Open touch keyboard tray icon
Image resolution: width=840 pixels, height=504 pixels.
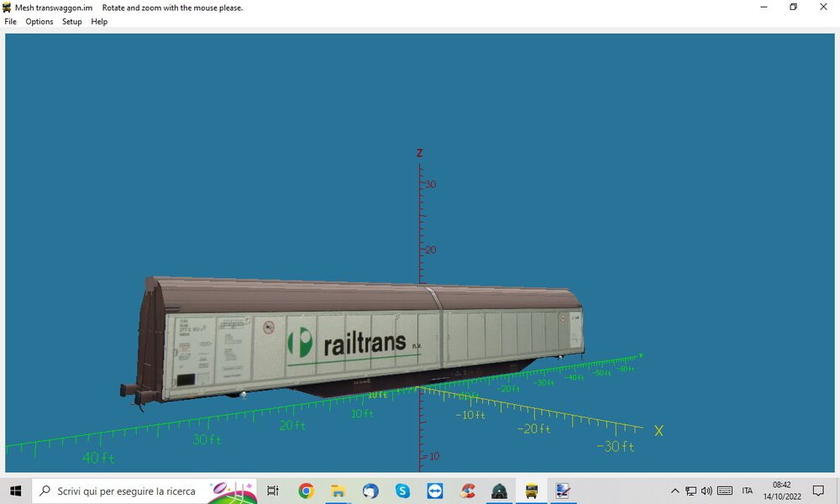tap(725, 491)
